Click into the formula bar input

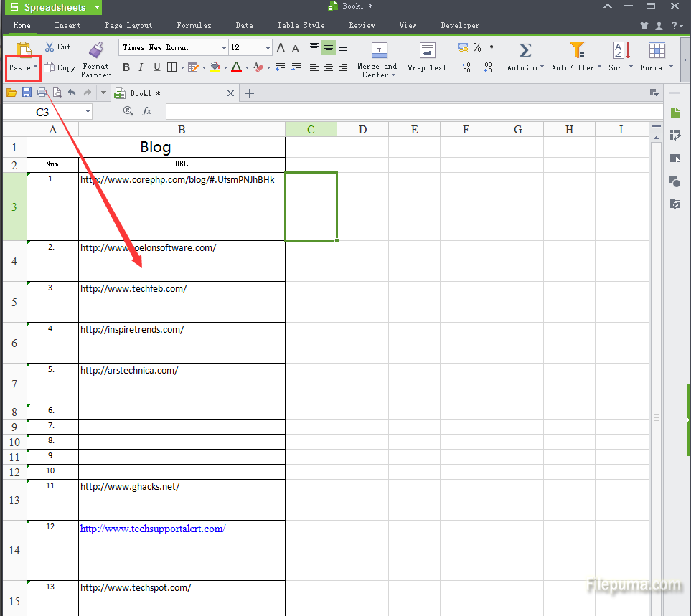click(x=413, y=111)
